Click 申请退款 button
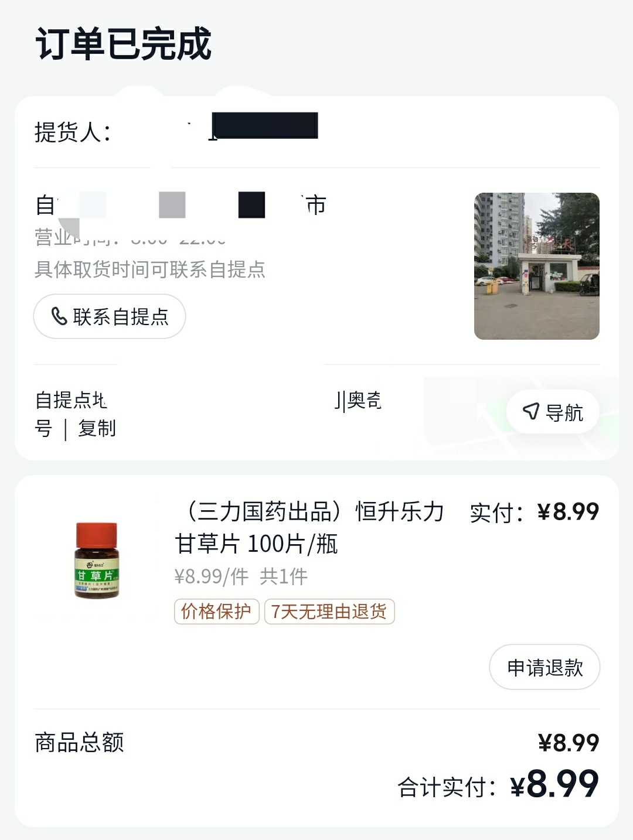The width and height of the screenshot is (633, 840). tap(544, 667)
